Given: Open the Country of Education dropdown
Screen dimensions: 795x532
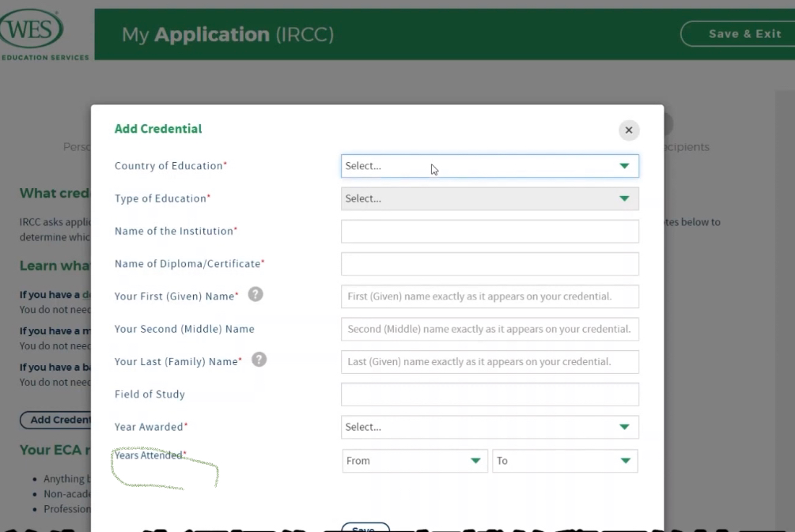Looking at the screenshot, I should point(490,166).
